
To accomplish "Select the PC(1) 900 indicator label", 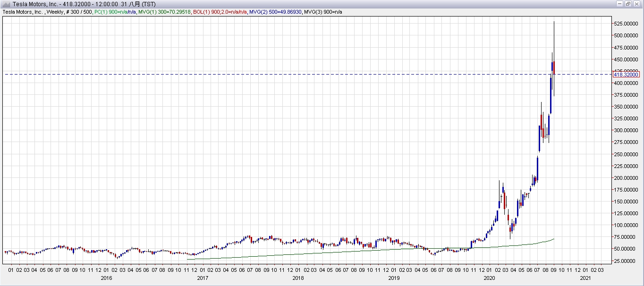I will point(115,11).
